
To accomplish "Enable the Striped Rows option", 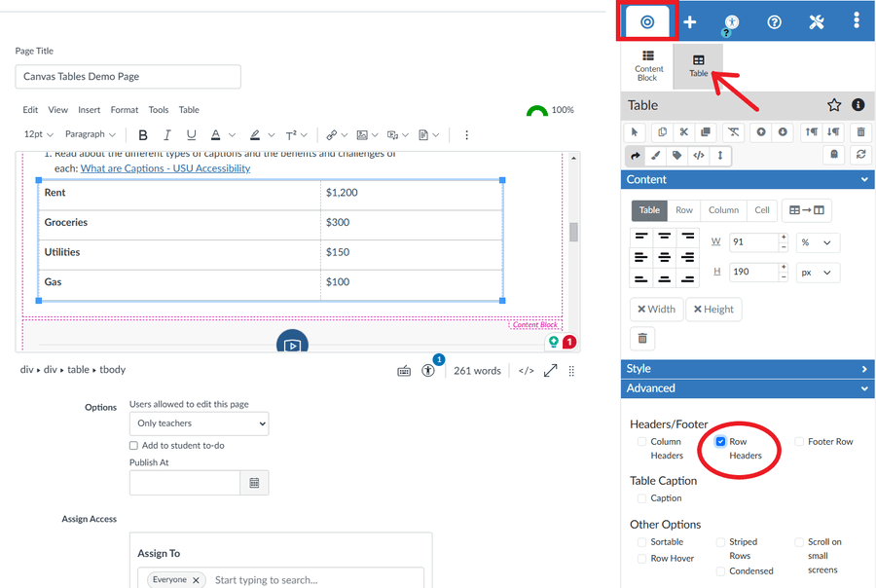I will [x=720, y=541].
